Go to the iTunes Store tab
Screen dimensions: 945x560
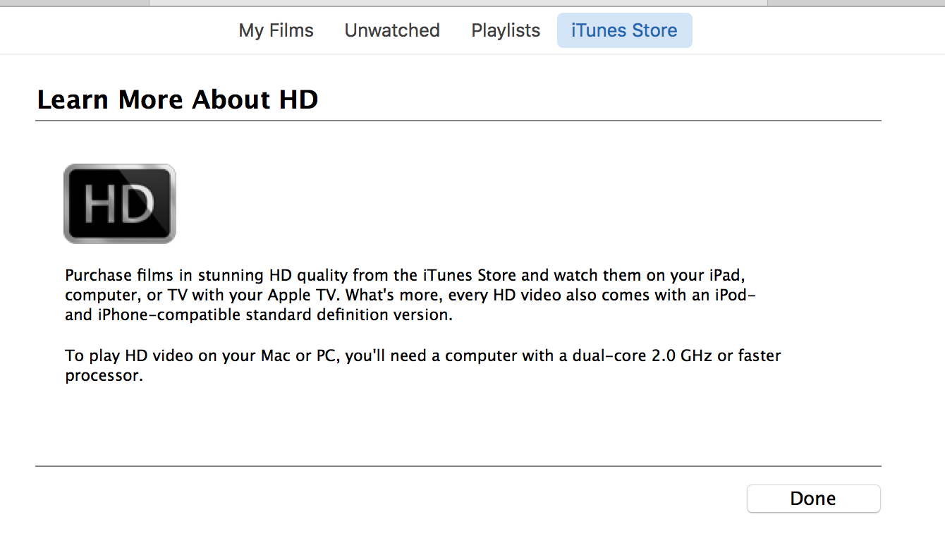(x=624, y=30)
